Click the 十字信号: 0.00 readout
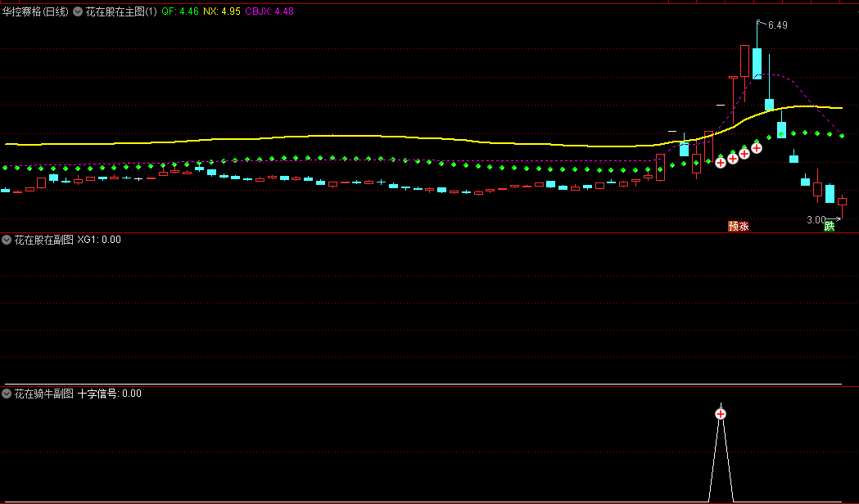The width and height of the screenshot is (859, 504). click(x=109, y=394)
